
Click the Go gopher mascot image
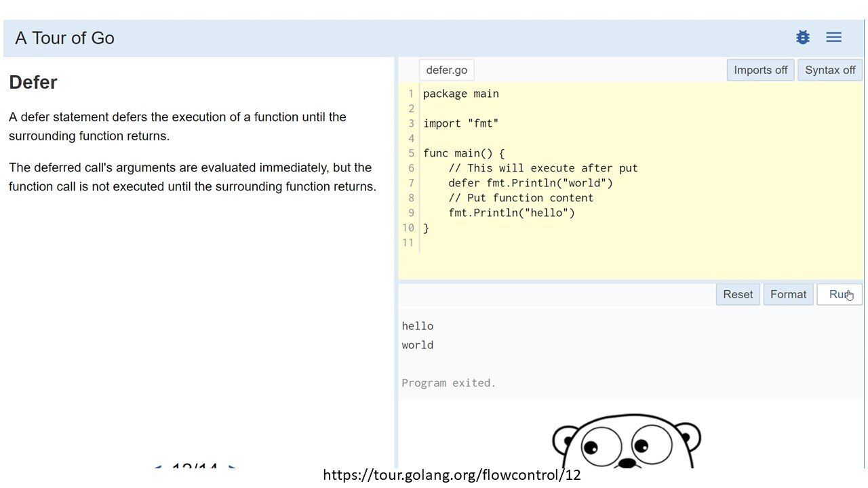(627, 441)
